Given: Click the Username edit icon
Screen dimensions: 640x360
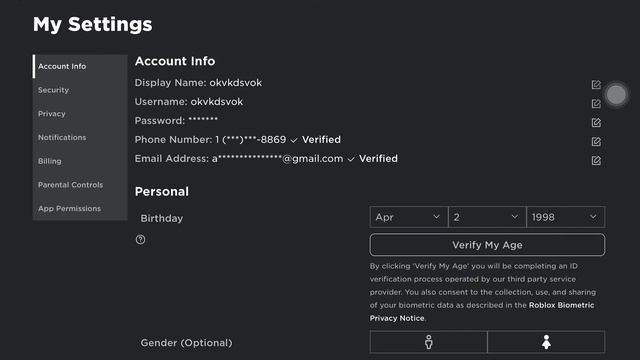Looking at the screenshot, I should (596, 104).
